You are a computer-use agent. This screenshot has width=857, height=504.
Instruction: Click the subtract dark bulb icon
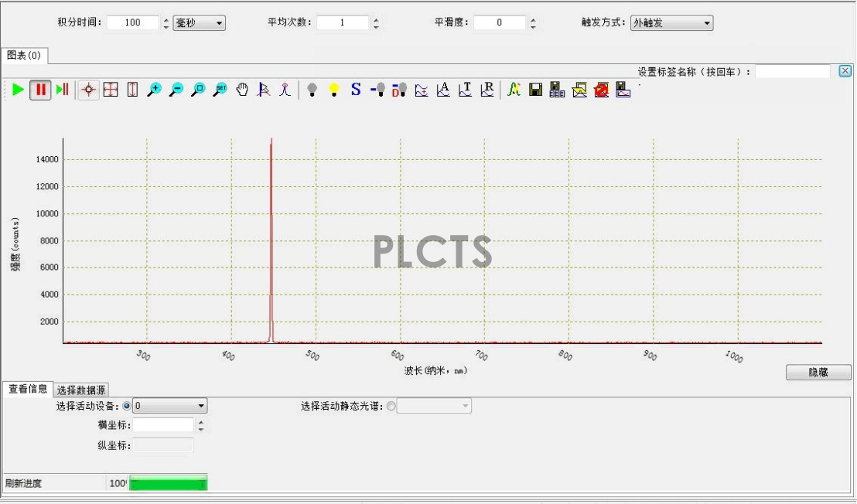click(377, 90)
